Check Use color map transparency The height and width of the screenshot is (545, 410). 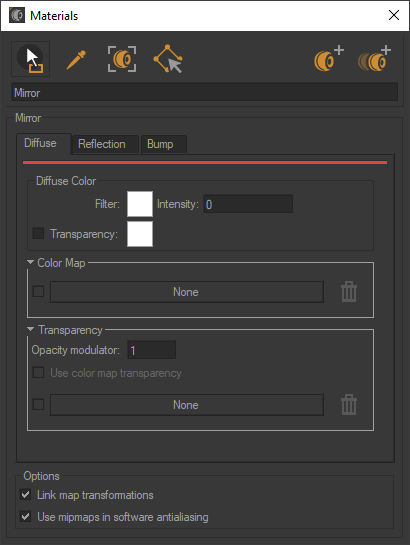coord(38,373)
